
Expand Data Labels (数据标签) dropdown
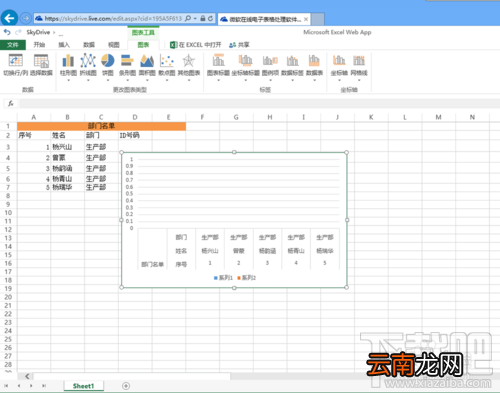pos(292,80)
